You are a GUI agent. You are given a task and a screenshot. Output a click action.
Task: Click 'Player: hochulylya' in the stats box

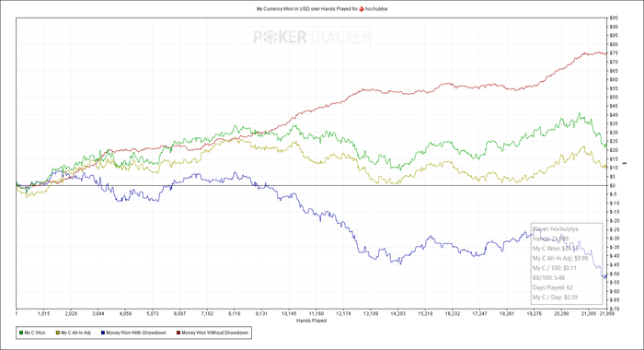(556, 229)
